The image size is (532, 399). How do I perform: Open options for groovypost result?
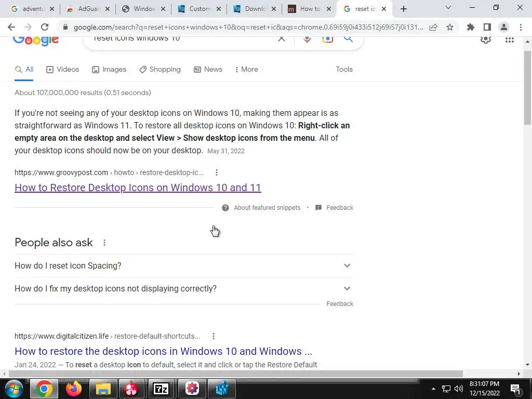pyautogui.click(x=217, y=172)
